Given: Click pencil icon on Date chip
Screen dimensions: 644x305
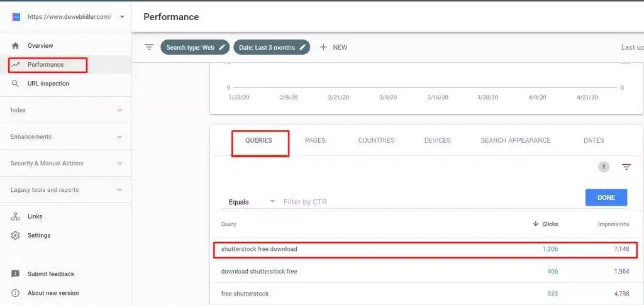Looking at the screenshot, I should click(303, 47).
